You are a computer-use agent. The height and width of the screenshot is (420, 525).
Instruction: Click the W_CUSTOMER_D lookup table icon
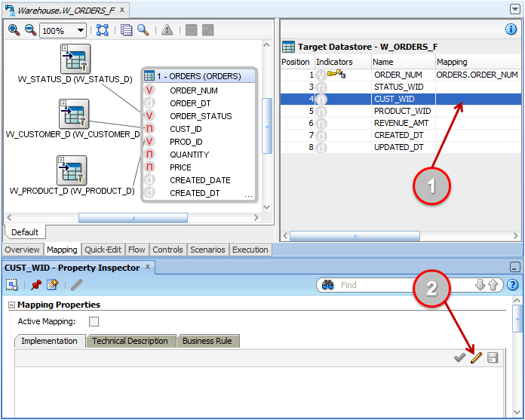(x=74, y=114)
